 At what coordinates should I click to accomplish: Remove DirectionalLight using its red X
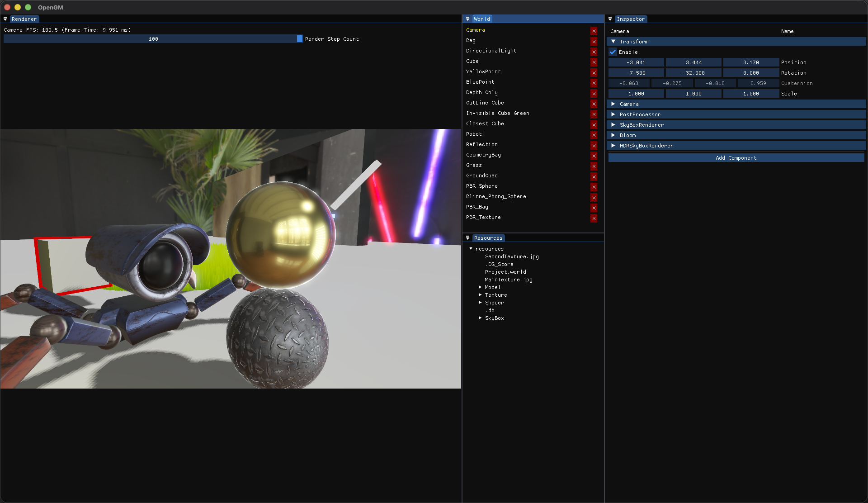coord(594,52)
